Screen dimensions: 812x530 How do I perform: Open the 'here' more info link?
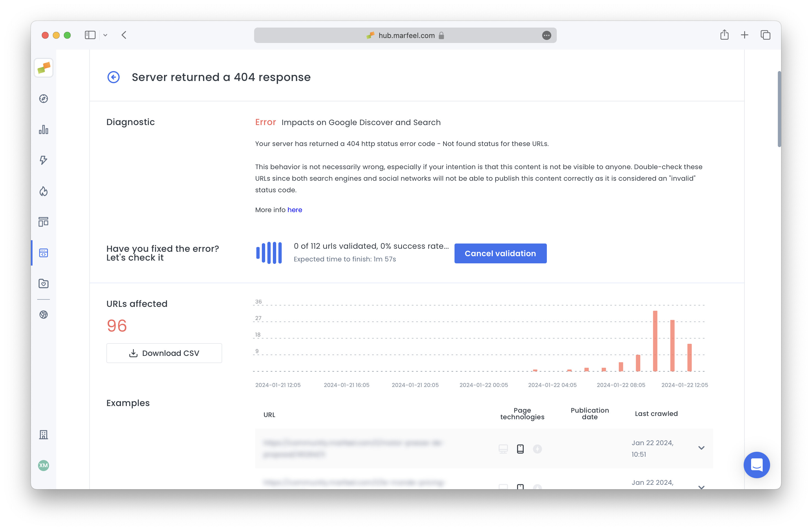(x=294, y=209)
